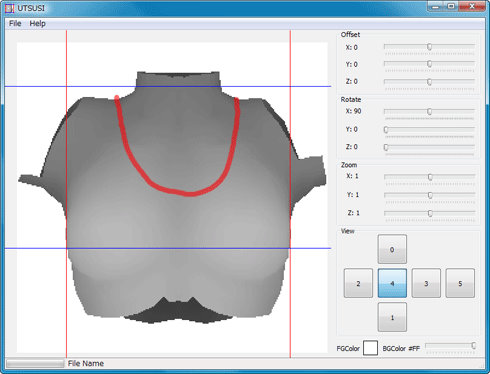Click the Rotate X slider thumb
This screenshot has width=490, height=374.
(x=429, y=112)
